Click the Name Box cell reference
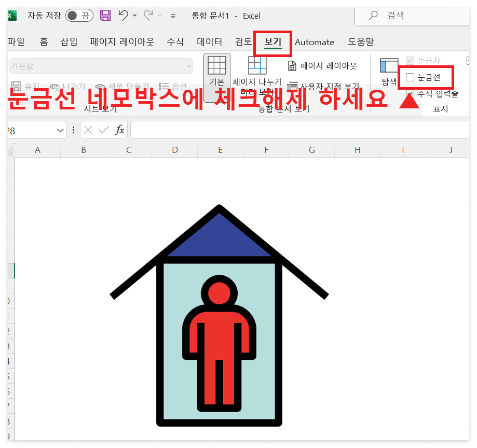 [x=31, y=131]
